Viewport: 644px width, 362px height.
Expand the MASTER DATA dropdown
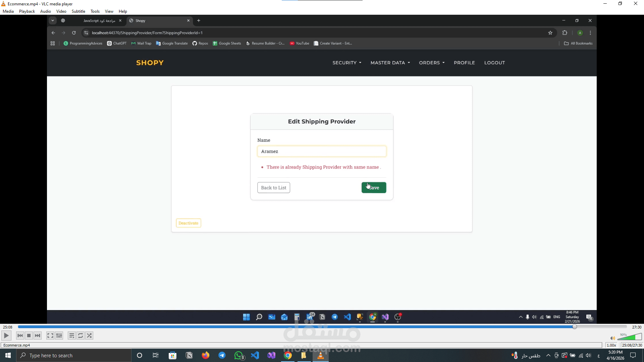pos(390,63)
